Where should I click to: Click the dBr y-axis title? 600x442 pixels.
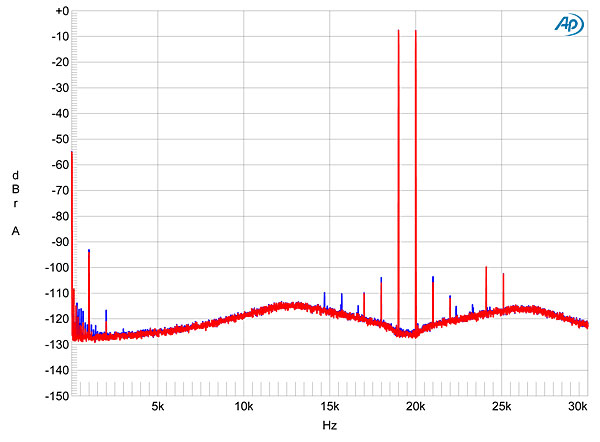[x=15, y=189]
